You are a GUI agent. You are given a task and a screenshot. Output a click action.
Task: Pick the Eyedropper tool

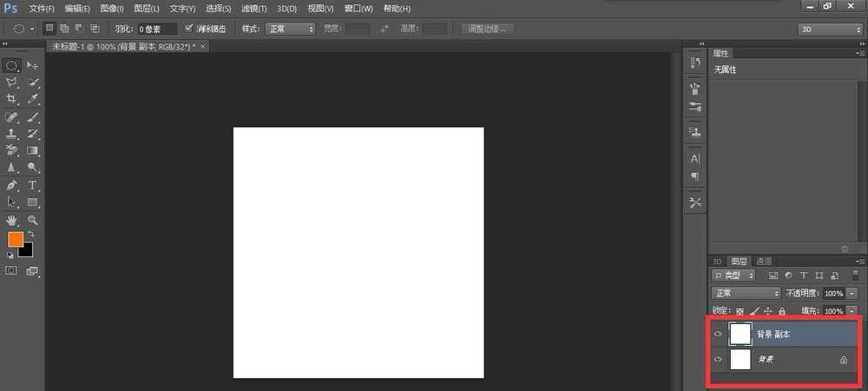(33, 100)
